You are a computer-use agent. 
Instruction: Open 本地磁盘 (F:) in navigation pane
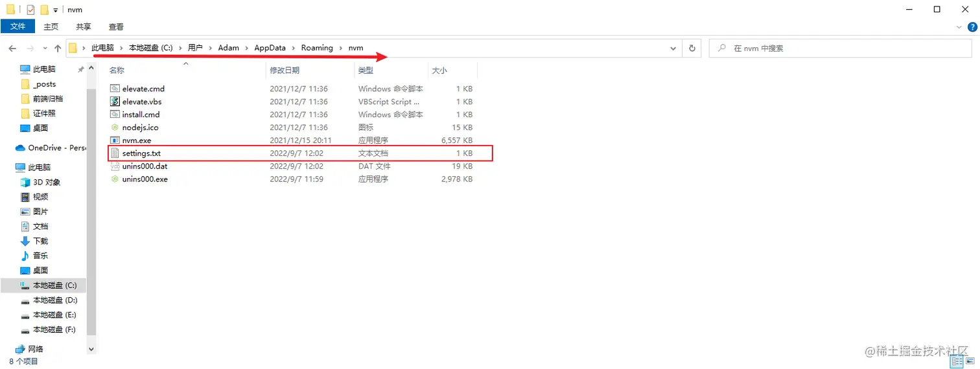click(49, 330)
